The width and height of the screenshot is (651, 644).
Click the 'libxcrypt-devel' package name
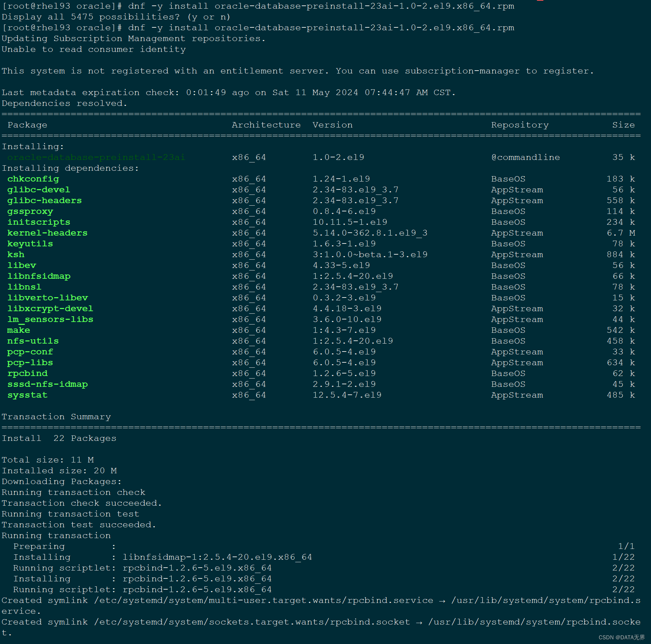point(50,309)
